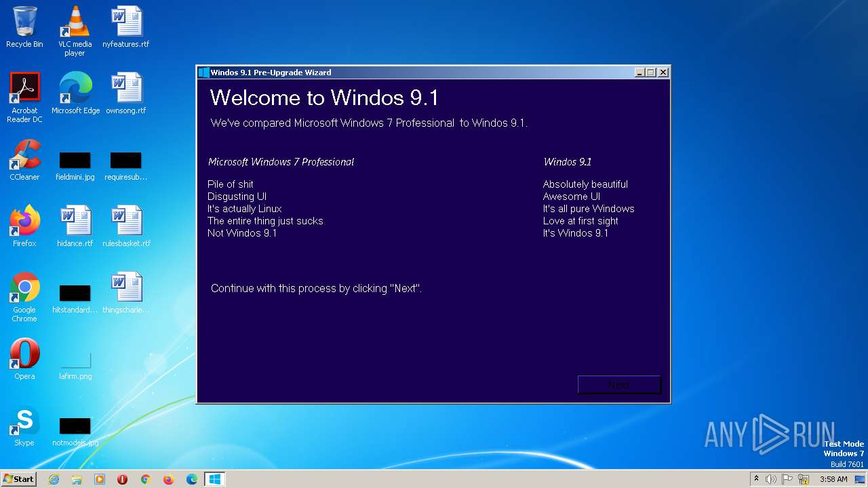
Task: Show hidden system tray icons
Action: 756,479
